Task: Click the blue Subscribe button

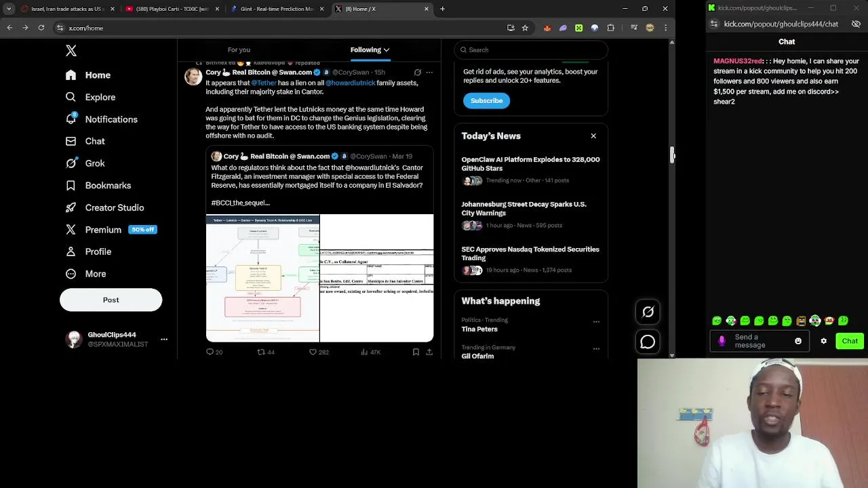Action: point(486,100)
